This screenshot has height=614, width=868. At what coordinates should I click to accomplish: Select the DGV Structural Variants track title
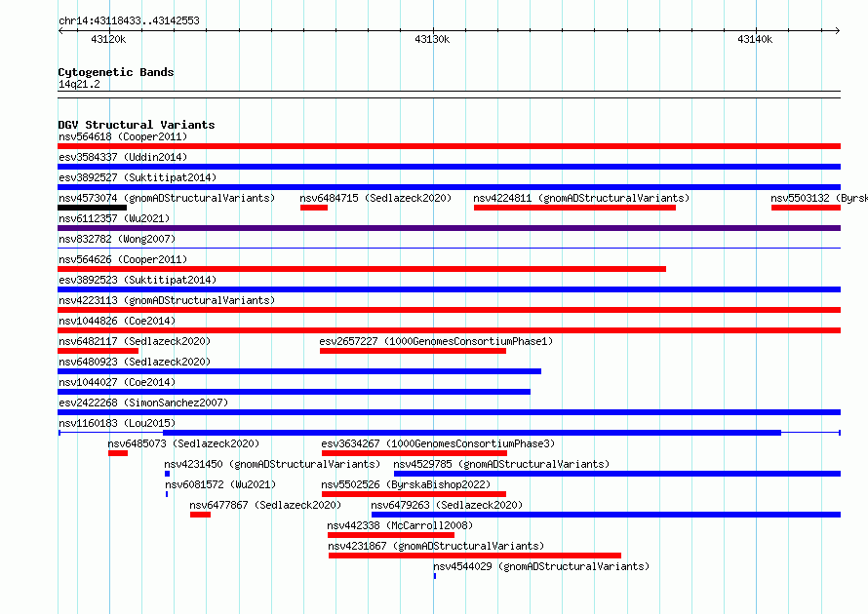(x=137, y=125)
